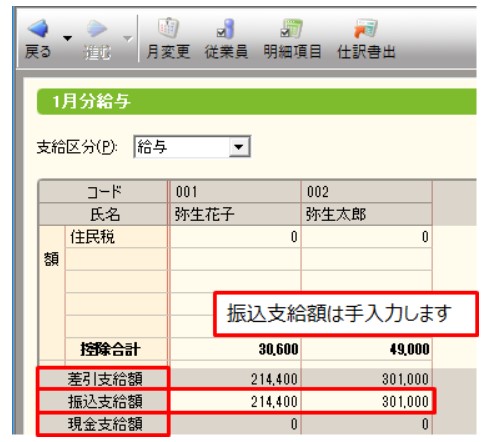
Task: Click 現金支給額 value for 弥生太郎
Action: point(367,424)
